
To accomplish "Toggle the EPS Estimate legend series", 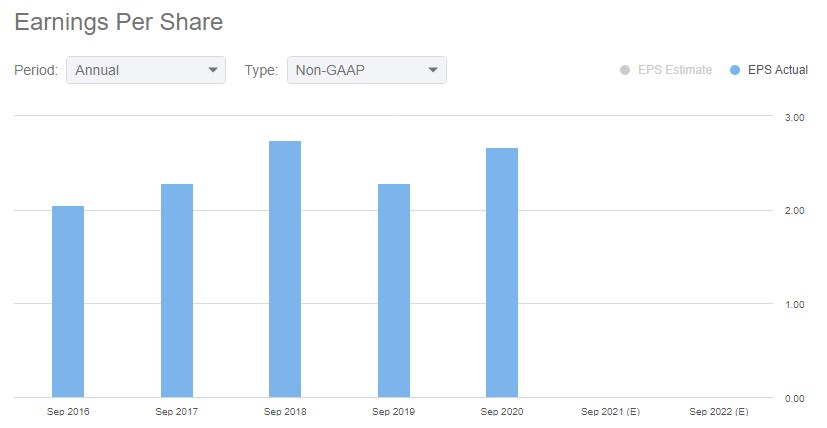I will tap(666, 70).
